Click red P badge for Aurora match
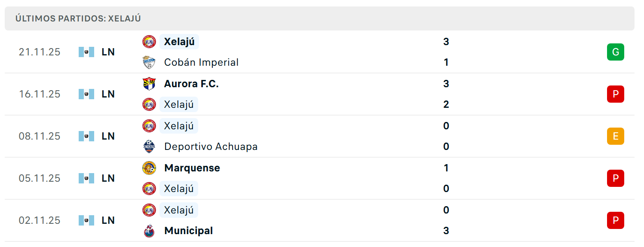The width and height of the screenshot is (644, 247). (x=615, y=94)
